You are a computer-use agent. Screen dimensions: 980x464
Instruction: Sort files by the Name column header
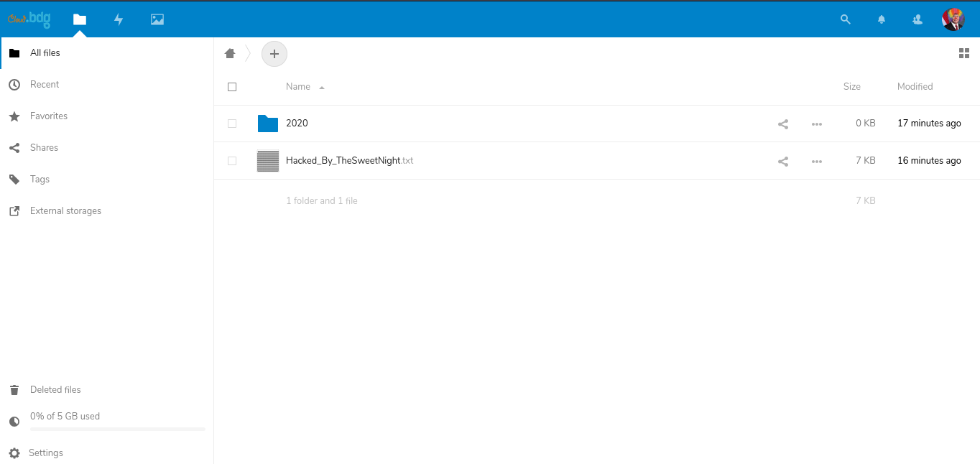(x=298, y=87)
